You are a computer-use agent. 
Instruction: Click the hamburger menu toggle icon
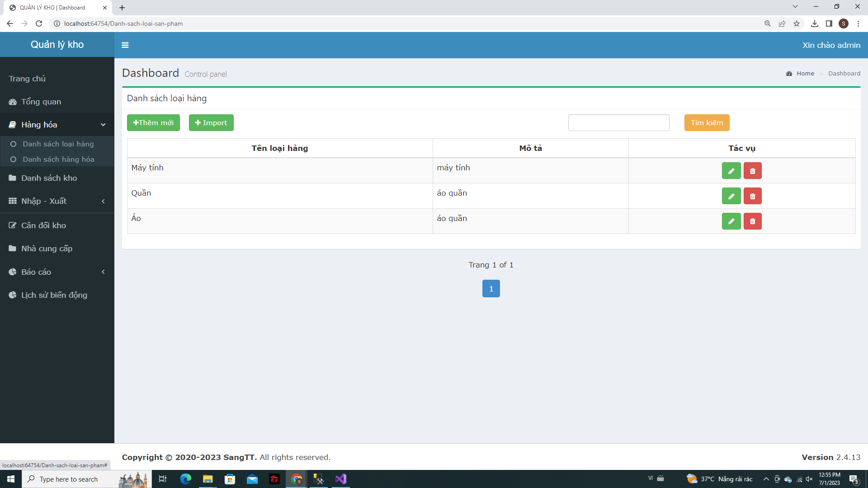125,45
